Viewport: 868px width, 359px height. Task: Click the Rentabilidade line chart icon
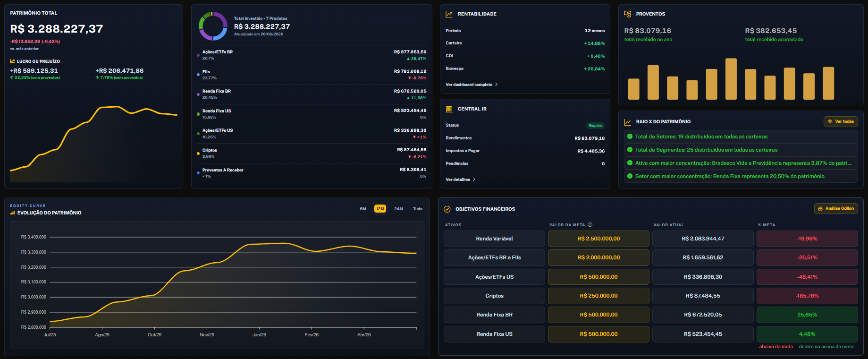coord(449,14)
